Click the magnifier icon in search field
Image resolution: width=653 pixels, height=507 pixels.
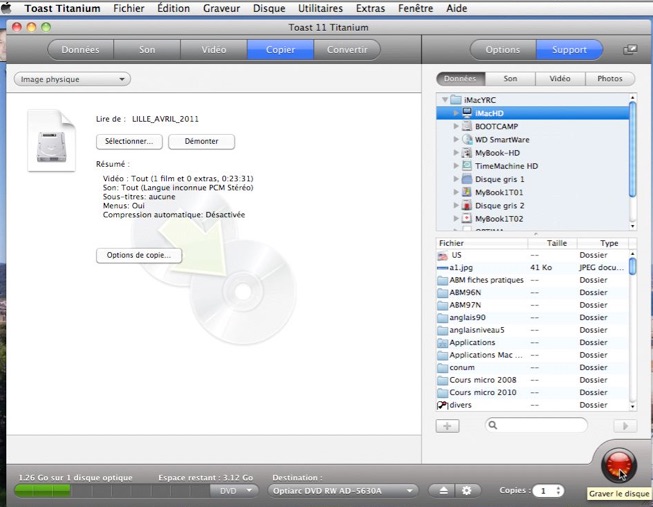click(x=493, y=425)
